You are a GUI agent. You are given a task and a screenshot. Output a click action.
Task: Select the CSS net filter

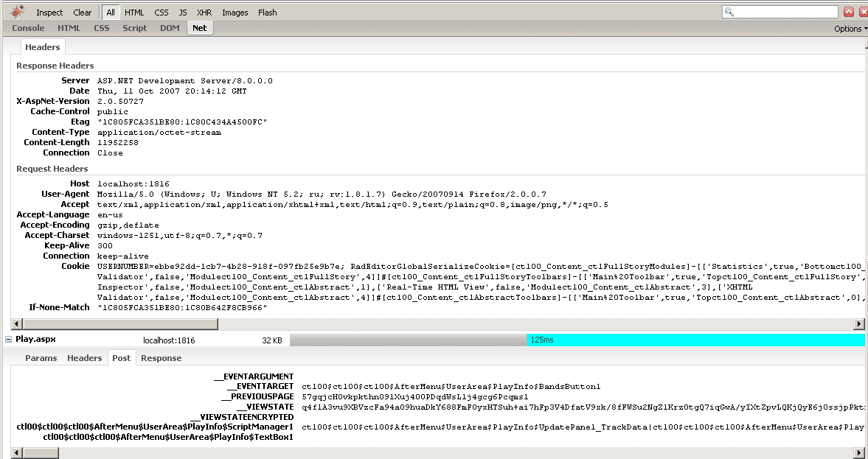point(161,13)
